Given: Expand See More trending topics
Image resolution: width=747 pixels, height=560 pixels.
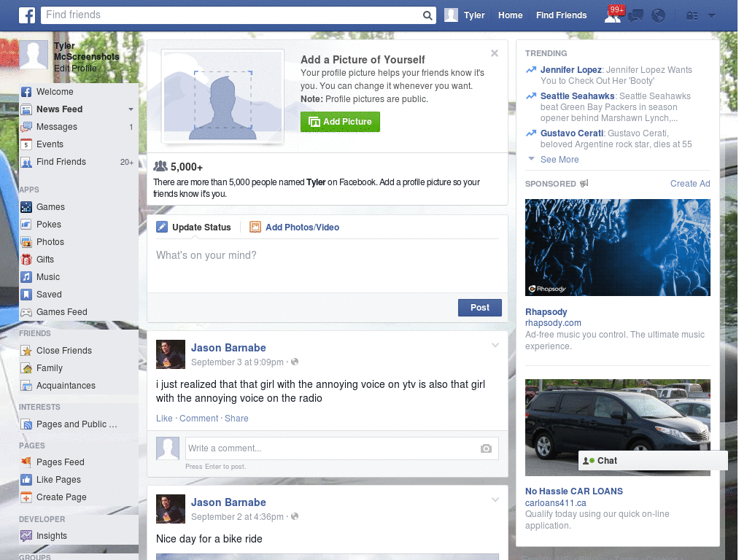Looking at the screenshot, I should [x=560, y=160].
